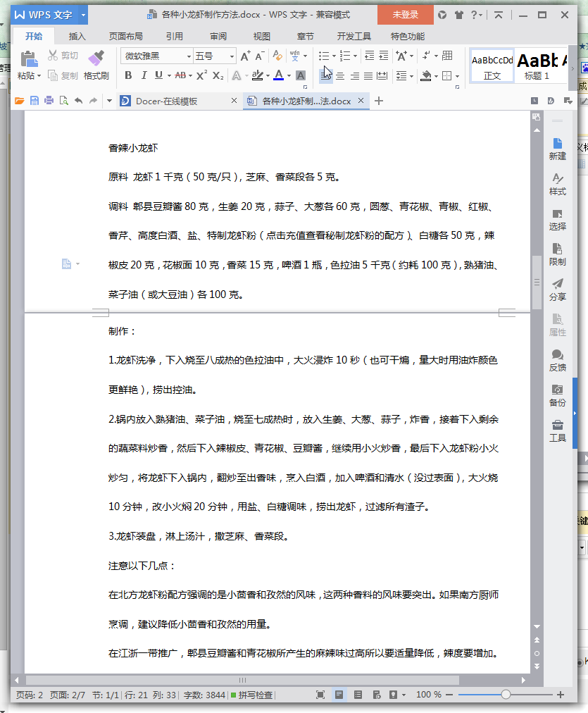Screen dimensions: 588x713
Task: Toggle strikethrough formatting
Action: click(x=180, y=75)
